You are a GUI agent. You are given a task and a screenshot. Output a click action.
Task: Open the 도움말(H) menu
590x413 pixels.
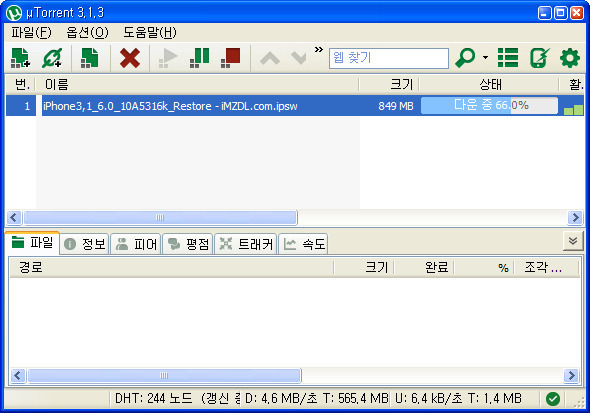click(150, 33)
